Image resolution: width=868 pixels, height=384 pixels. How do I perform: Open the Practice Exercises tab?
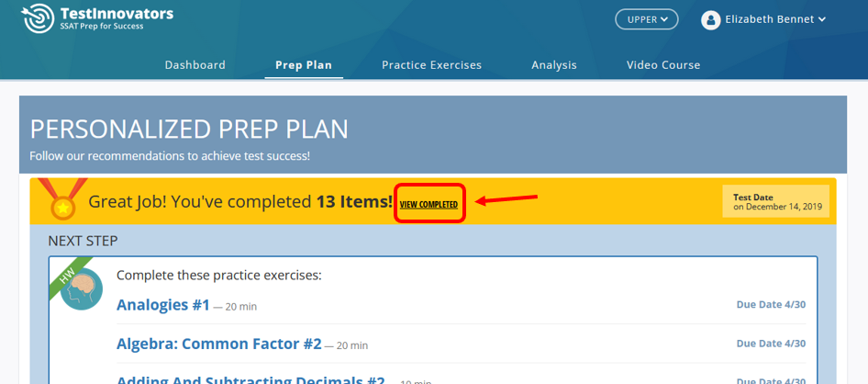coord(432,65)
